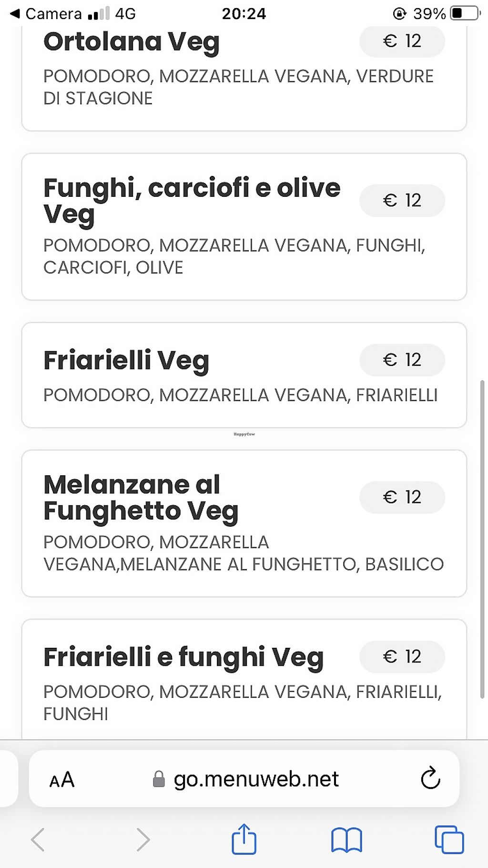Tap the battery status indicator
Screen dimensions: 488x868
click(x=465, y=13)
